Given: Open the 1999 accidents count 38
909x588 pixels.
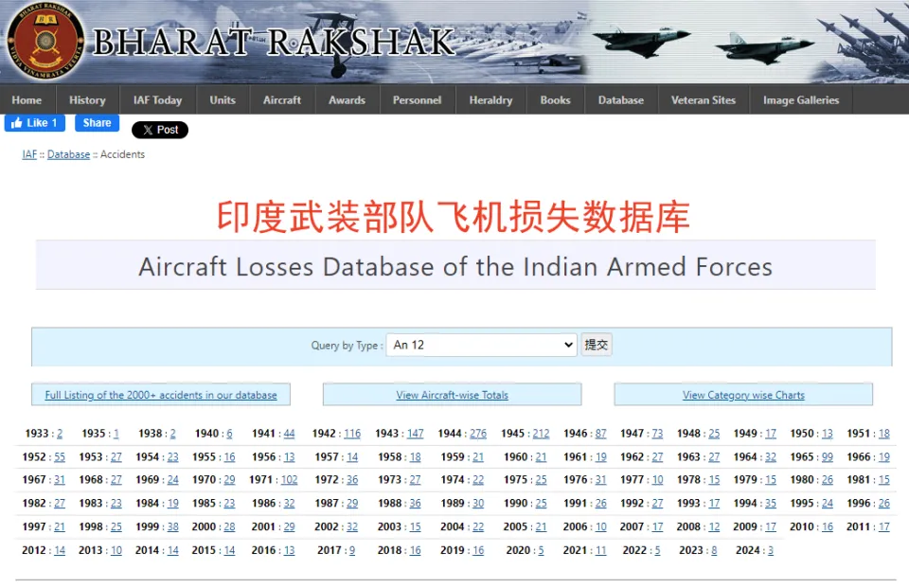Looking at the screenshot, I should point(172,526).
